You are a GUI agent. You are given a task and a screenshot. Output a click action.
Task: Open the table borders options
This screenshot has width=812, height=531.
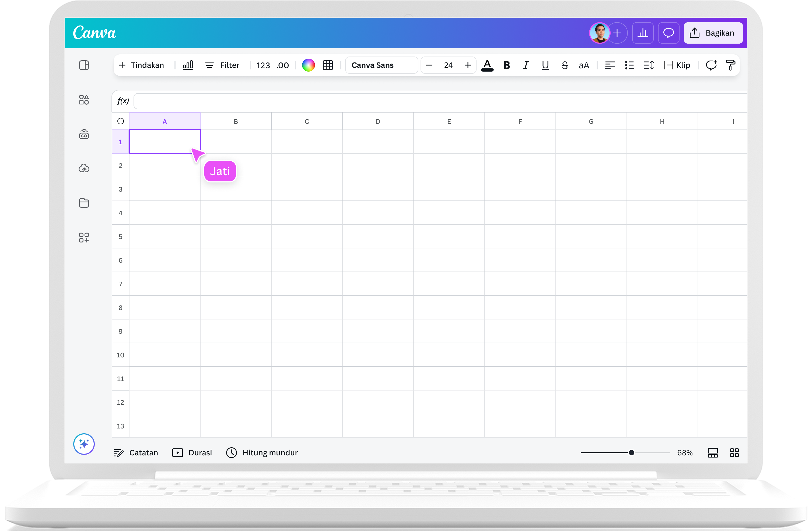(x=328, y=65)
